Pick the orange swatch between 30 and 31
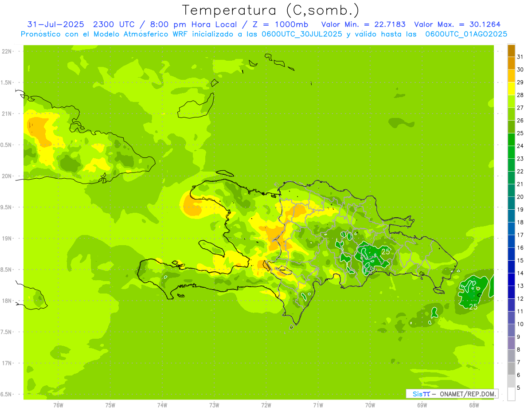Screen dimensions: 532x411 [x=511, y=63]
